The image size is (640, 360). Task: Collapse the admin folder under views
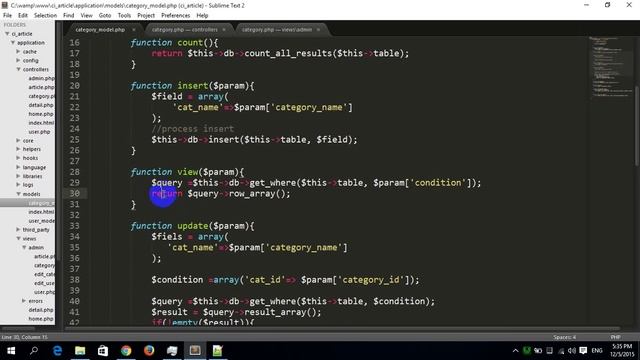[24, 247]
